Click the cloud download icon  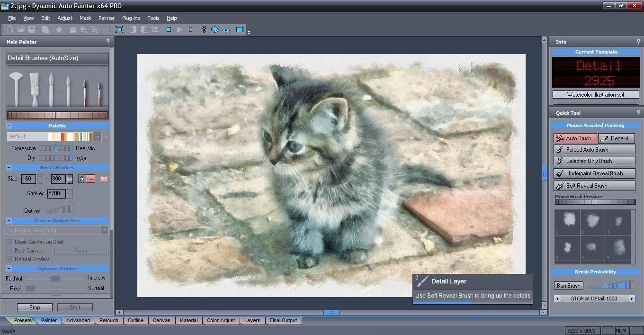point(226,29)
